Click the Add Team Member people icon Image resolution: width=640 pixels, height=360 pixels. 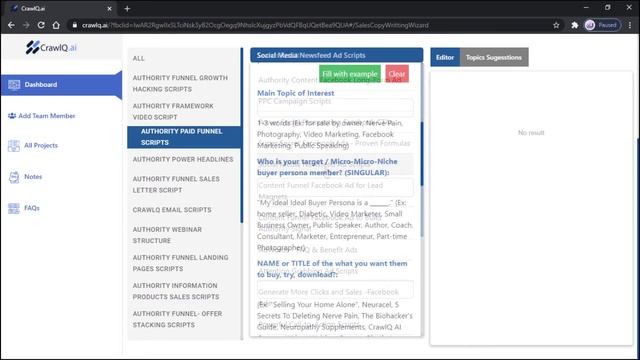tap(12, 116)
